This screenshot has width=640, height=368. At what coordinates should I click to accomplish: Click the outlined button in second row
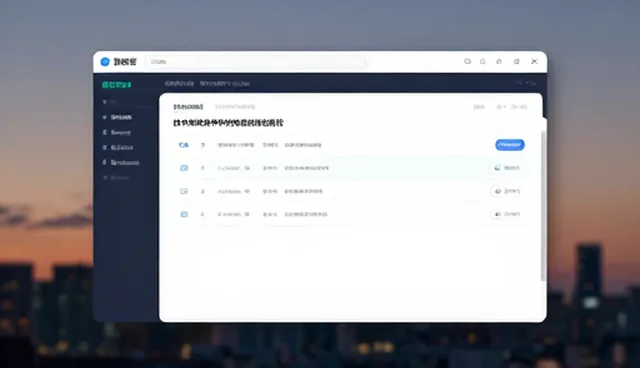pyautogui.click(x=507, y=168)
